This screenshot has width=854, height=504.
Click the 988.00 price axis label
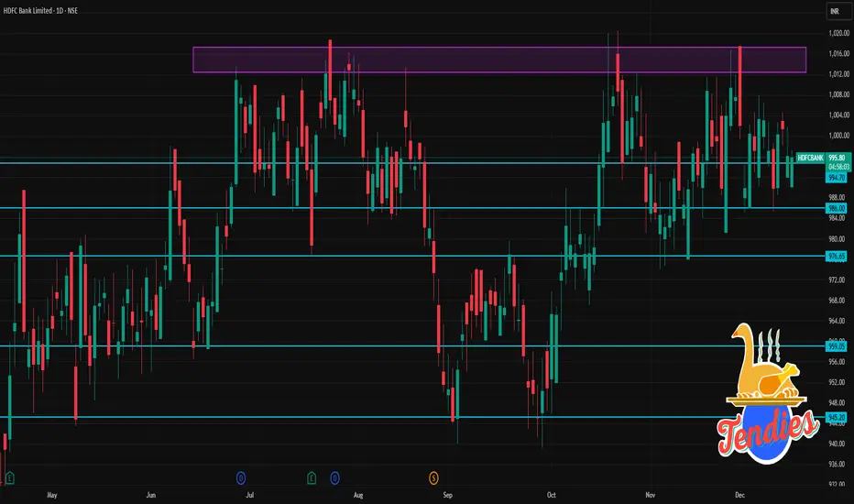pos(837,197)
